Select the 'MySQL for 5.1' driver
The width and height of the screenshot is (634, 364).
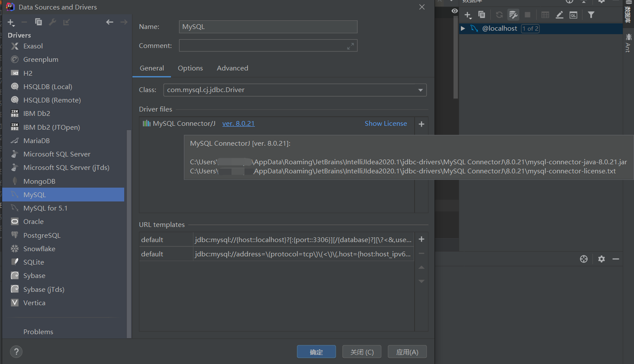pyautogui.click(x=63, y=208)
